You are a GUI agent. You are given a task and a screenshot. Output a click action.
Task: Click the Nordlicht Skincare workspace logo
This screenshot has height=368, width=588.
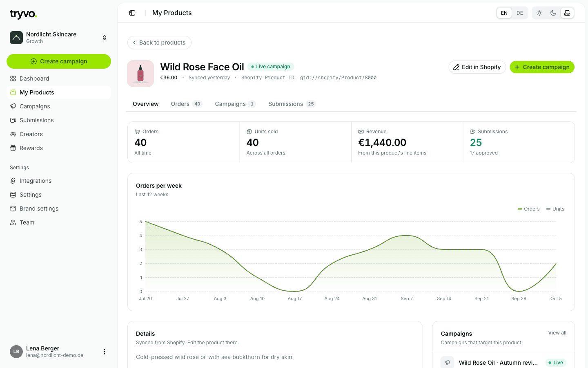click(x=16, y=38)
